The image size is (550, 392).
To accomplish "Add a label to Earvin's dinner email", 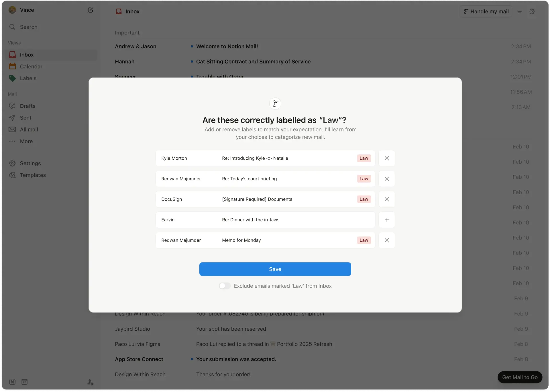I will [x=387, y=219].
